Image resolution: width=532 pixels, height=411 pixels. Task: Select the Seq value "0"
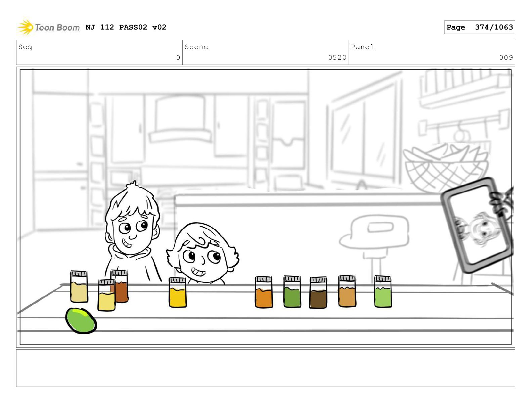(x=178, y=57)
